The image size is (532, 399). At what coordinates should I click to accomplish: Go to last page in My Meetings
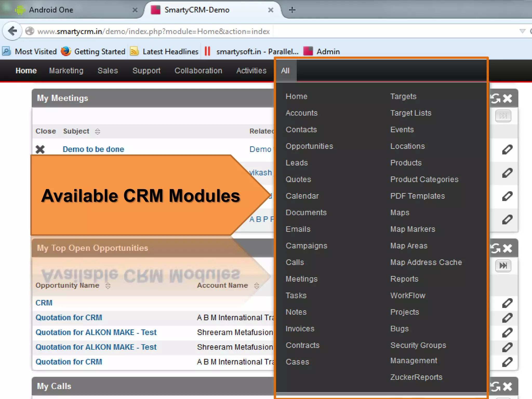503,116
